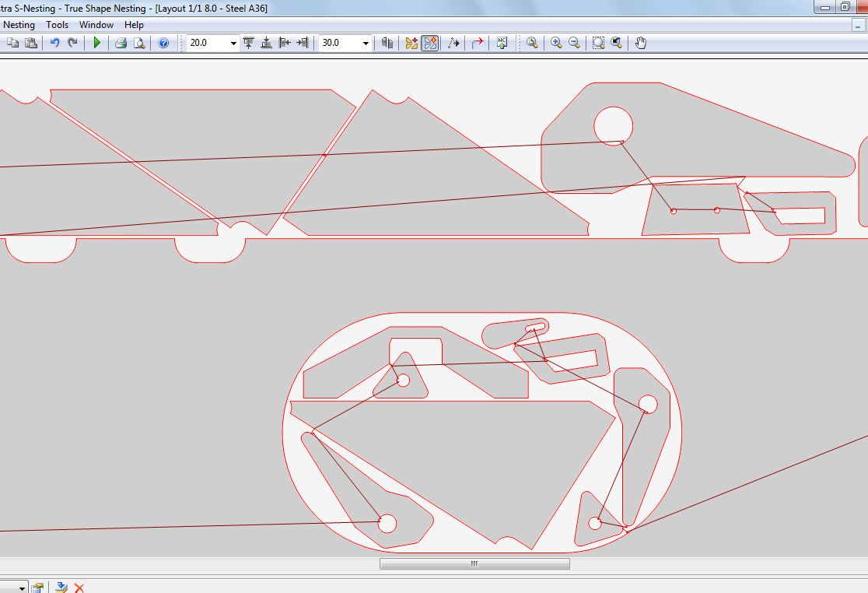Open the Window menu
The width and height of the screenshot is (868, 593).
[96, 25]
